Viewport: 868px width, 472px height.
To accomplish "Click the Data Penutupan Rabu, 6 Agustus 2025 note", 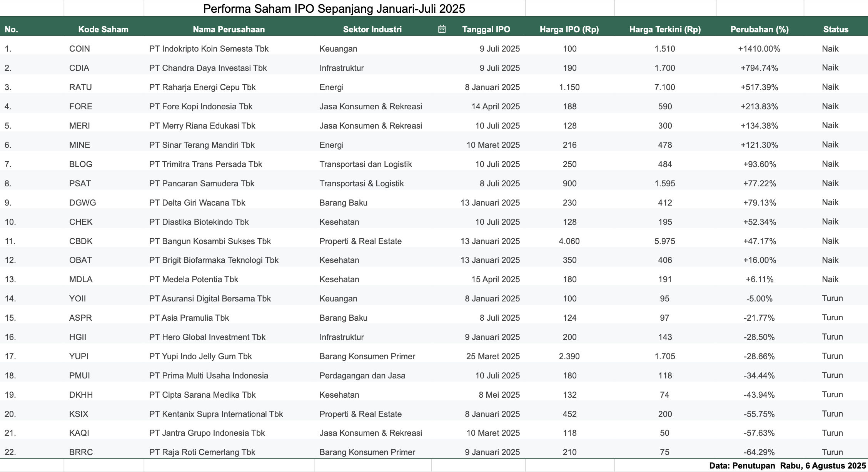I will click(787, 465).
